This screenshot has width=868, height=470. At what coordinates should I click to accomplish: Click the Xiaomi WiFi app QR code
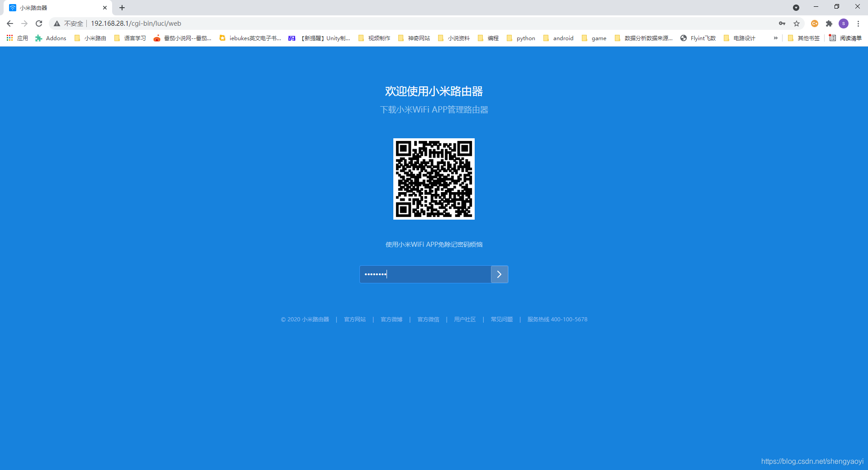(x=434, y=179)
